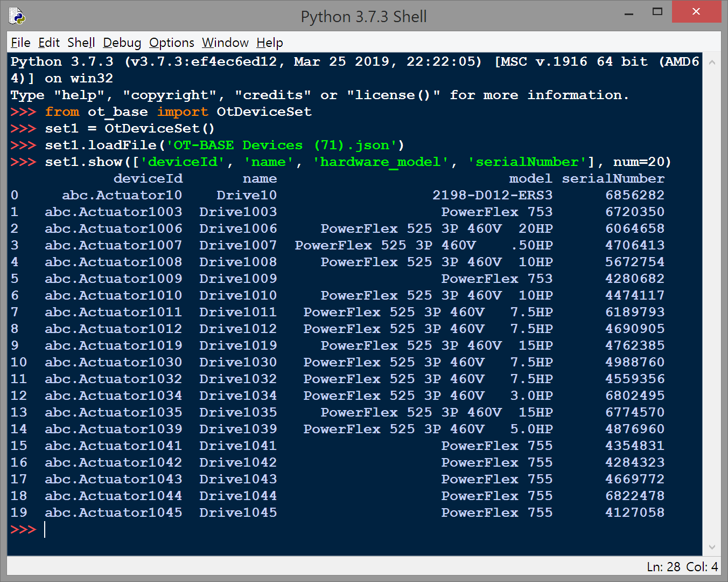The width and height of the screenshot is (728, 582).
Task: Click serial number 6720350
Action: tap(635, 212)
